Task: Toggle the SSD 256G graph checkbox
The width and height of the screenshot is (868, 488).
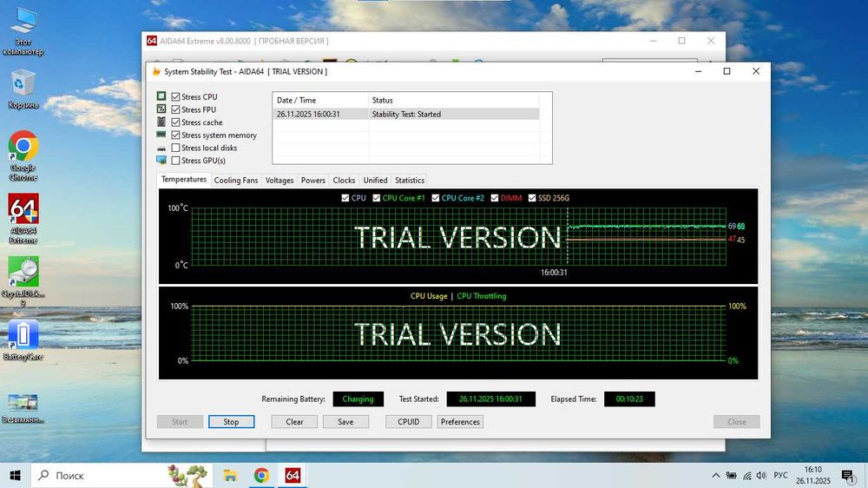Action: (x=532, y=198)
